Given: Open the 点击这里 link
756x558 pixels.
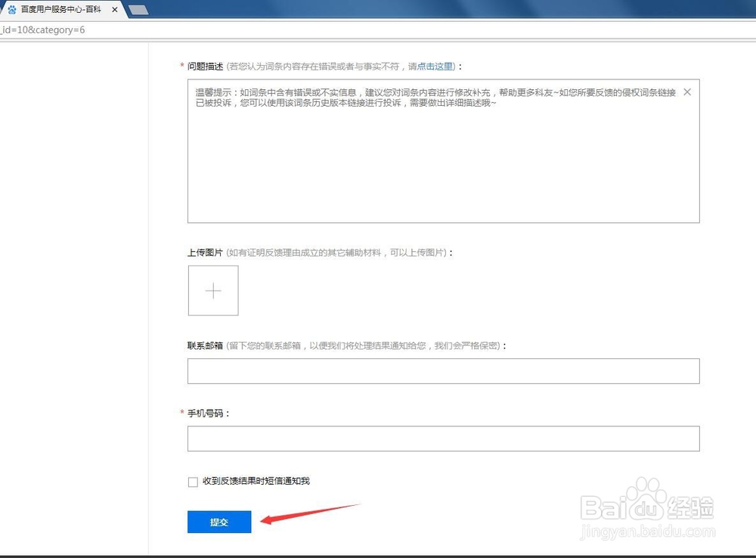Looking at the screenshot, I should 435,67.
